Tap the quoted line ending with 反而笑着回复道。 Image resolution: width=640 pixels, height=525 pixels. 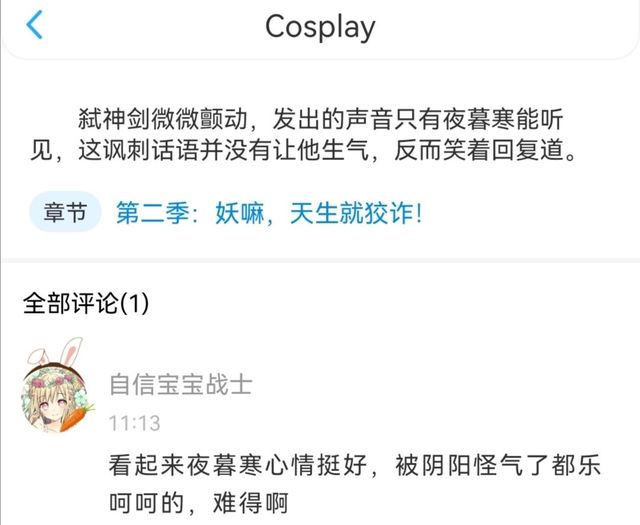pos(304,150)
